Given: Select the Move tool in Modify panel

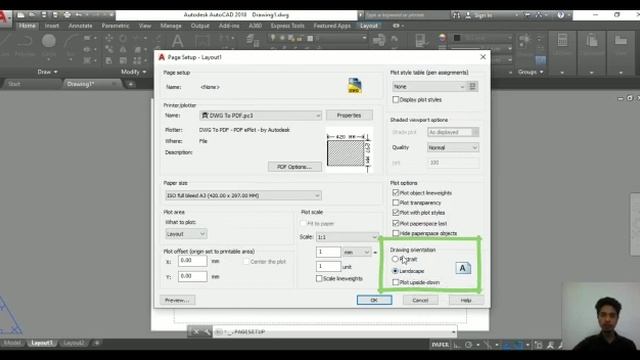Looking at the screenshot, I should pos(109,38).
